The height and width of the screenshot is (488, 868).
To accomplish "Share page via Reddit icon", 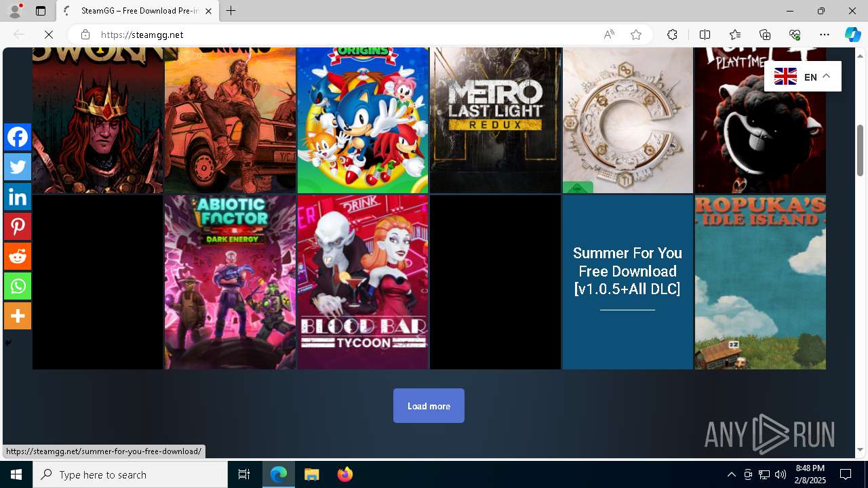I will point(18,256).
